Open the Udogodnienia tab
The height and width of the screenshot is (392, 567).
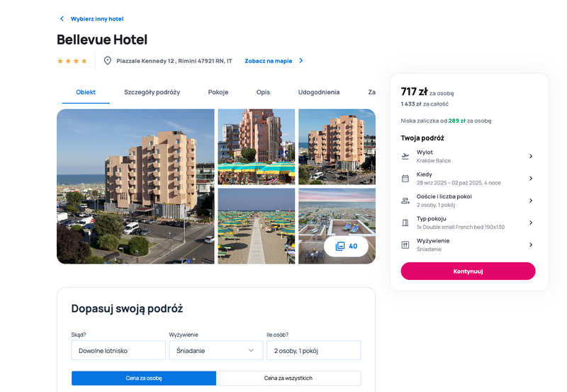click(x=318, y=92)
